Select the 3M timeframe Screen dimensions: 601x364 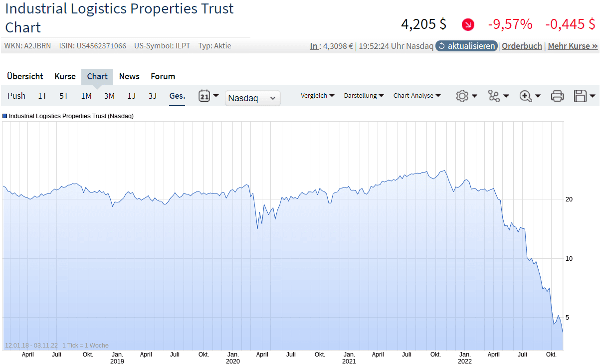pyautogui.click(x=109, y=96)
